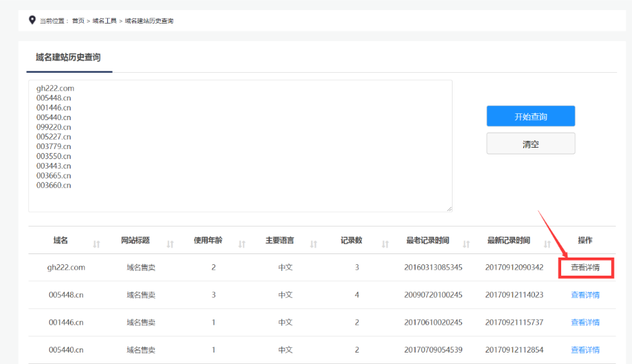The image size is (632, 364).
Task: Click 005227.cn line in text area
Action: pyautogui.click(x=53, y=136)
